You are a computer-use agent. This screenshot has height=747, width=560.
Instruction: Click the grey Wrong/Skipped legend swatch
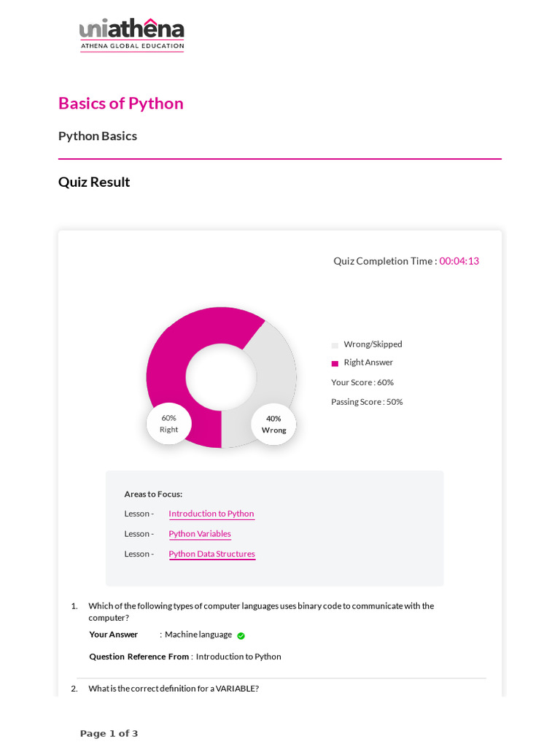click(x=335, y=345)
